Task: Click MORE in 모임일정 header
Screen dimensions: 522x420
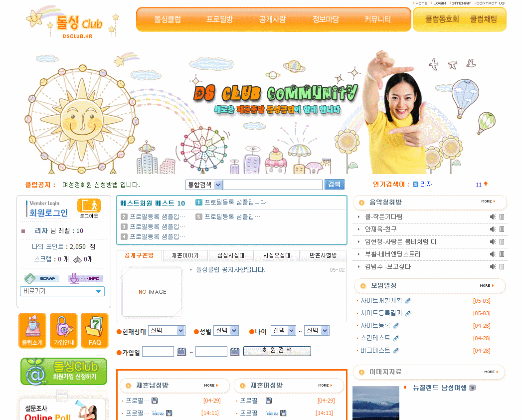Action: (x=487, y=286)
